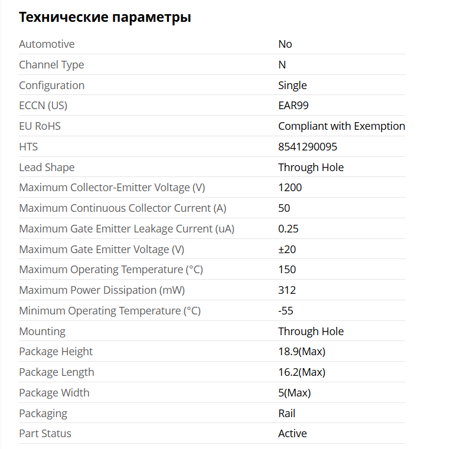Select the Lead Shape row label

point(47,167)
